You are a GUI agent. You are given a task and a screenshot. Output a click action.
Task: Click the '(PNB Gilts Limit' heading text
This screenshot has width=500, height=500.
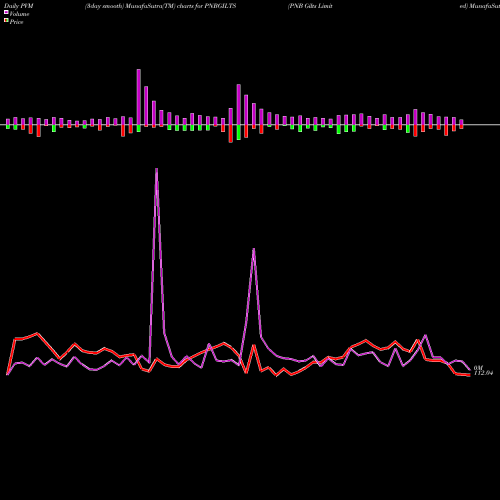[x=310, y=6]
